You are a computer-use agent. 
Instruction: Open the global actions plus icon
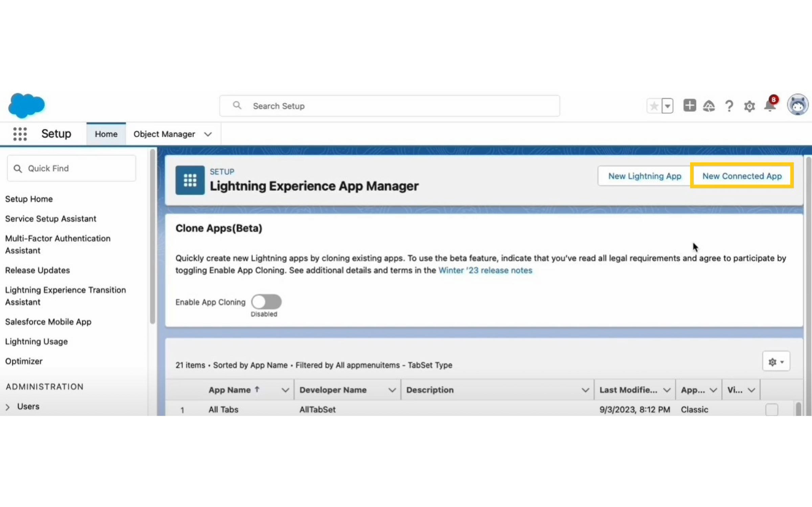click(x=690, y=106)
